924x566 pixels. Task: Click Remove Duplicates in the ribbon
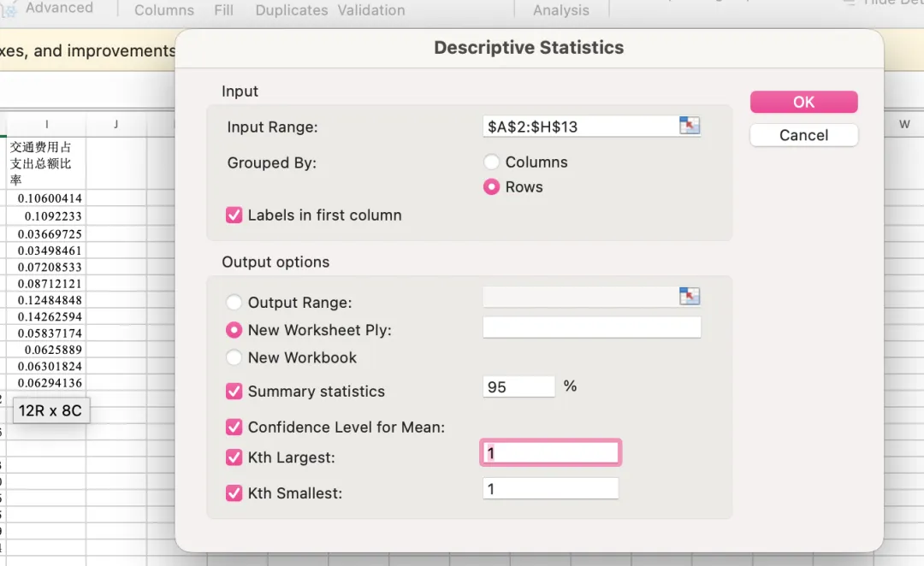coord(291,10)
